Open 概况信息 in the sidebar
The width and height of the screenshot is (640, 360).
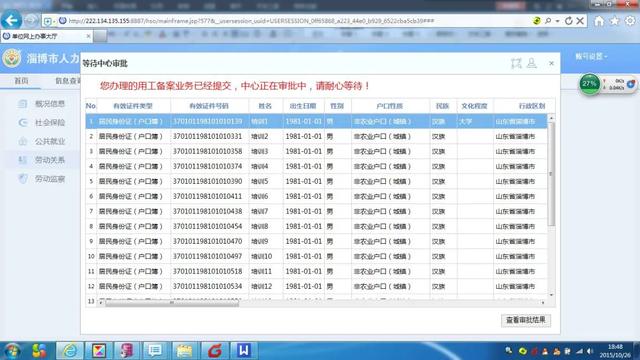50,104
